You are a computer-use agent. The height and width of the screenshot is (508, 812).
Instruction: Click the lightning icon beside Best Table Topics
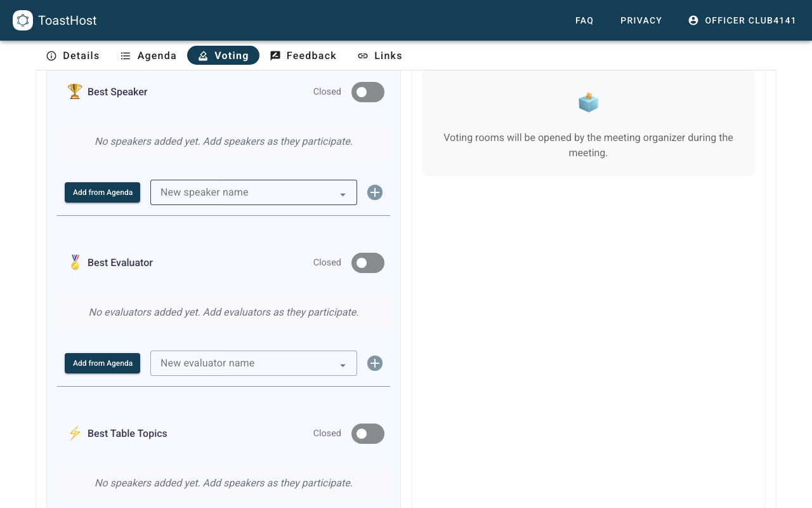[x=74, y=433]
